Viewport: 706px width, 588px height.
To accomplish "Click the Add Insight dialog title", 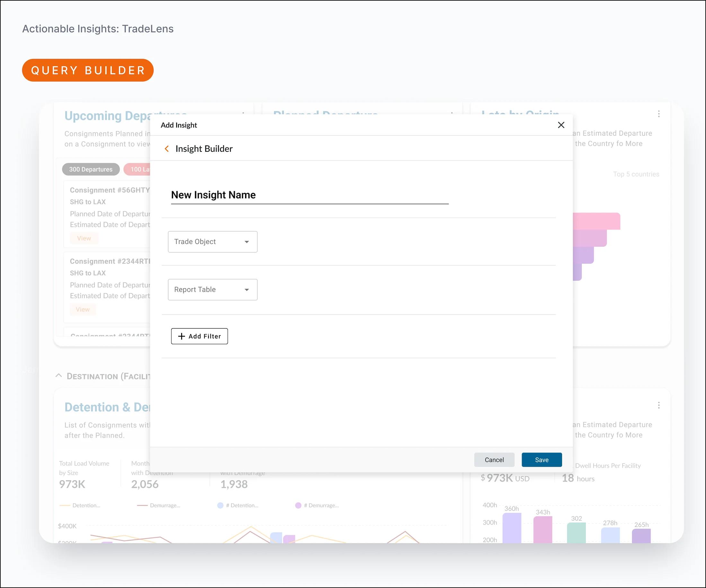I will coord(179,125).
